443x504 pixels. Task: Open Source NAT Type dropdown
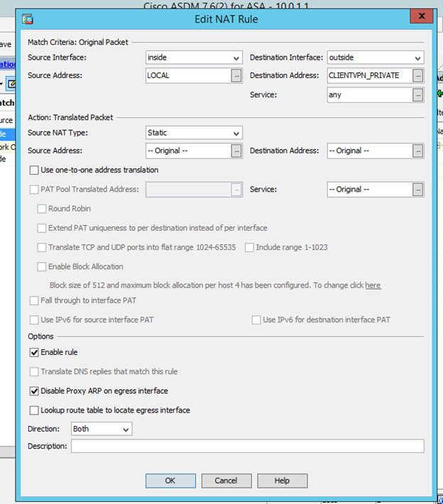[192, 133]
